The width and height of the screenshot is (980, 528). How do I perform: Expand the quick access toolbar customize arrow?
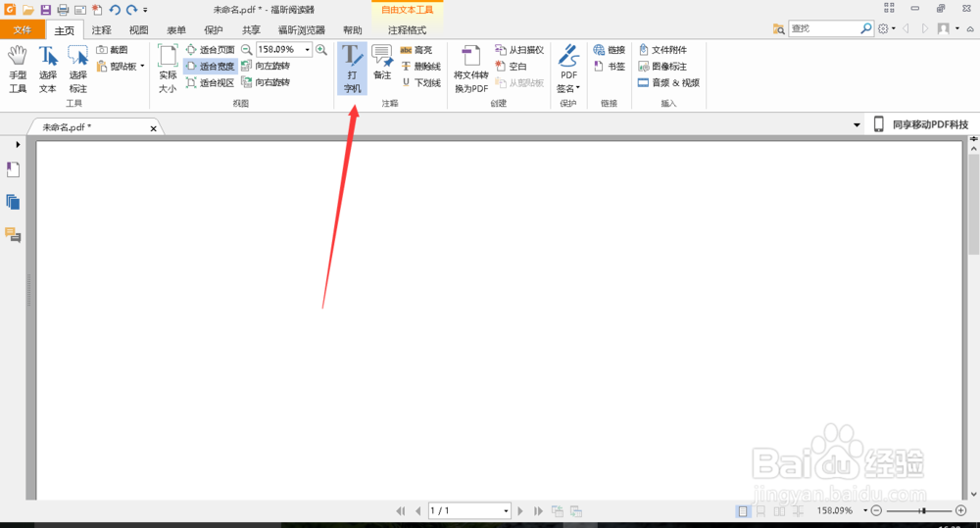pos(145,10)
